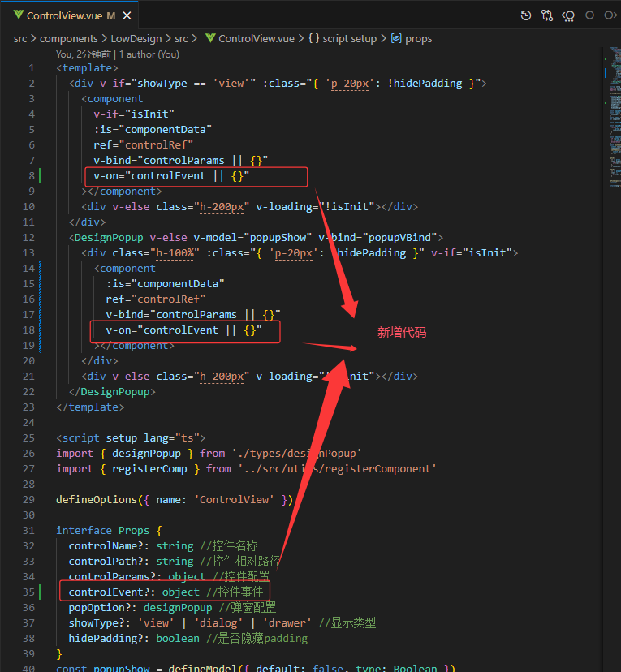621x672 pixels.
Task: Click the './types/designPopup' import path
Action: (295, 453)
